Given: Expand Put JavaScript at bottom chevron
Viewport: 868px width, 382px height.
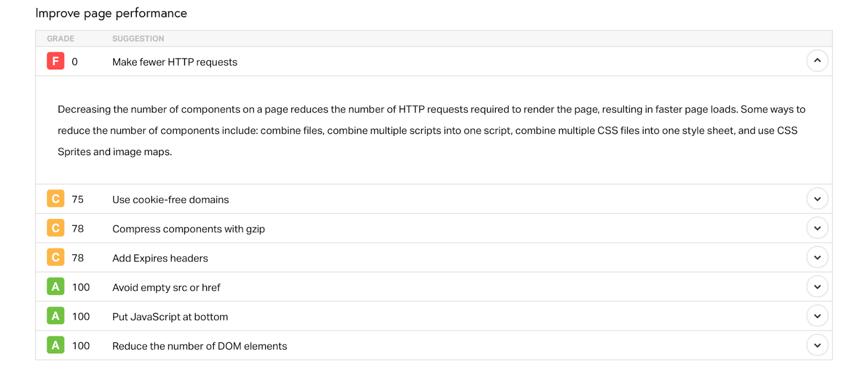Looking at the screenshot, I should pyautogui.click(x=817, y=316).
